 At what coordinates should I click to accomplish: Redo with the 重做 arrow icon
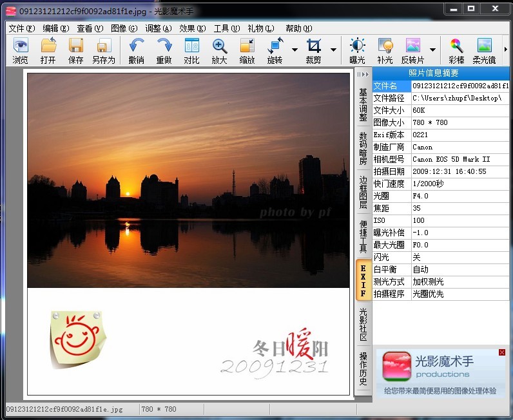164,45
